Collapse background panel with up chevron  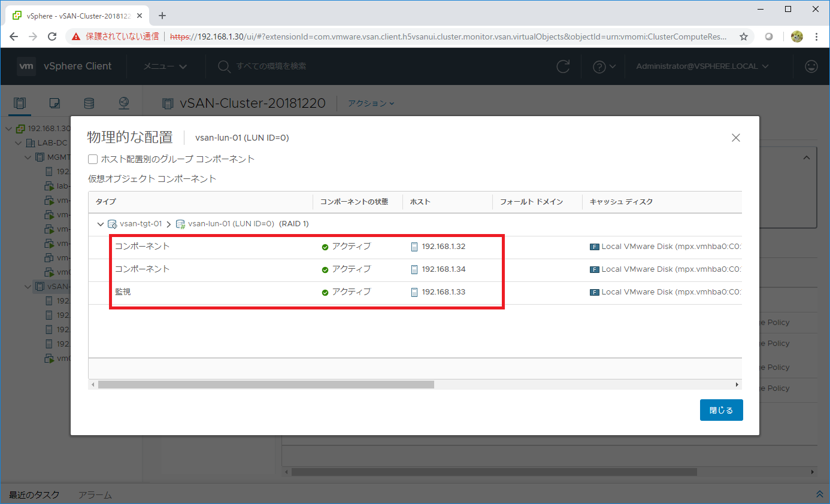click(806, 158)
